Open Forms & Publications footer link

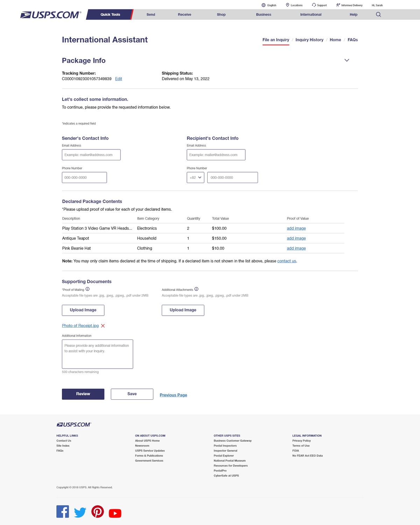pyautogui.click(x=149, y=456)
